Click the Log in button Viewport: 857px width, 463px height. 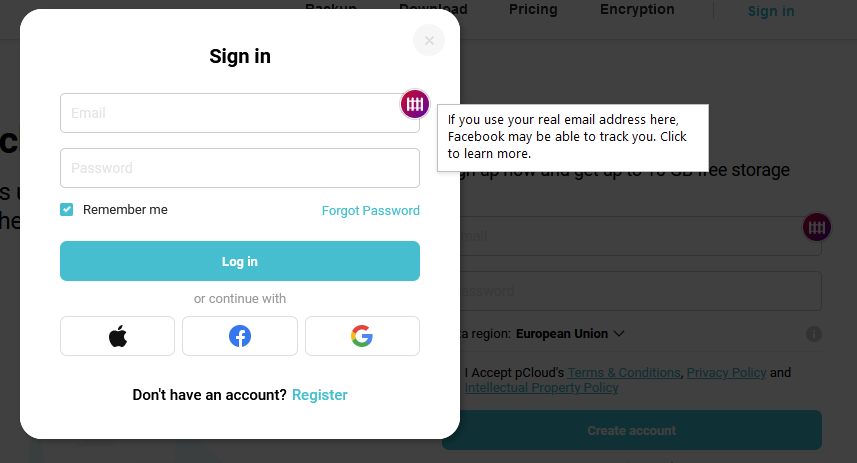(240, 261)
